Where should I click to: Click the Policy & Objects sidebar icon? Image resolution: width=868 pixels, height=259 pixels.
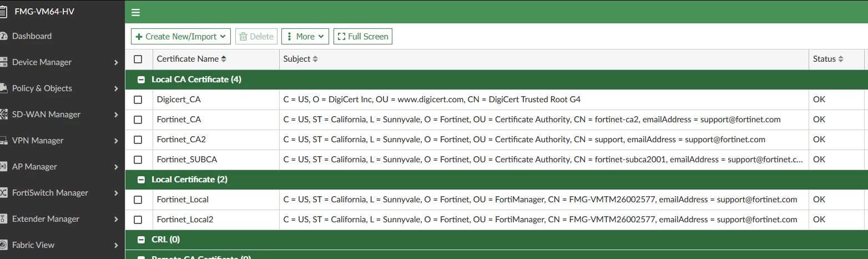(3, 88)
